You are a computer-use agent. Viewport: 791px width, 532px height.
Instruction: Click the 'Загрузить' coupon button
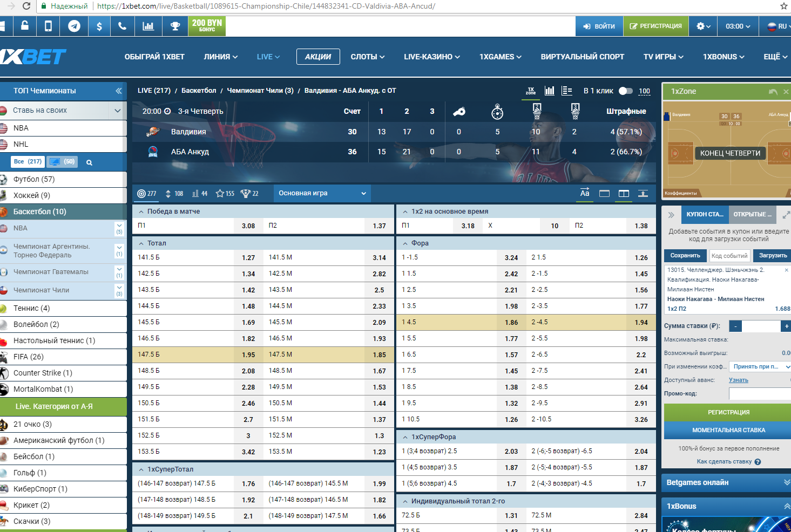coord(772,256)
